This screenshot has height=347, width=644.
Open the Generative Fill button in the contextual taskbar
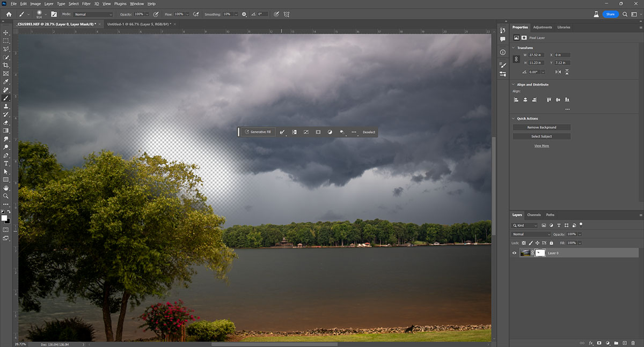coord(258,132)
